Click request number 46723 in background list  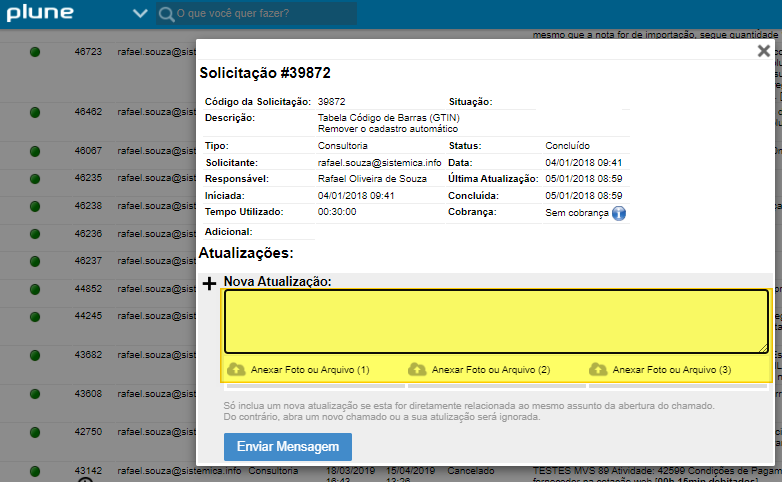pos(88,51)
